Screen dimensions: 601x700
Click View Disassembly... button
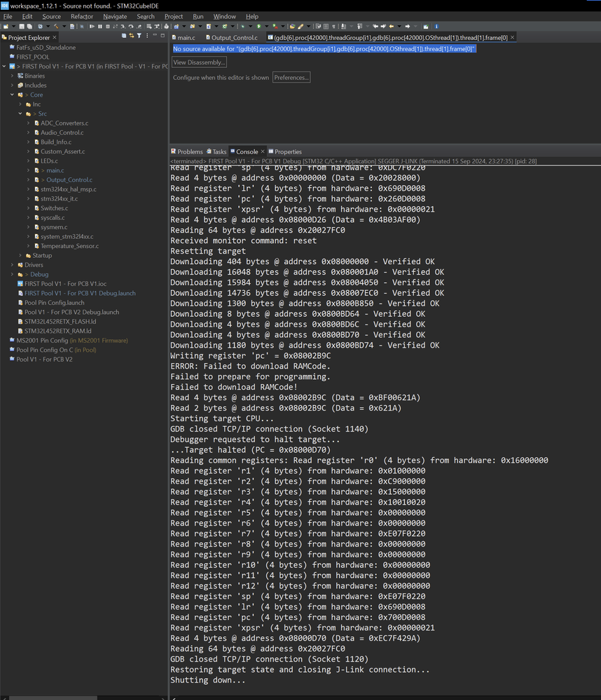pos(199,62)
